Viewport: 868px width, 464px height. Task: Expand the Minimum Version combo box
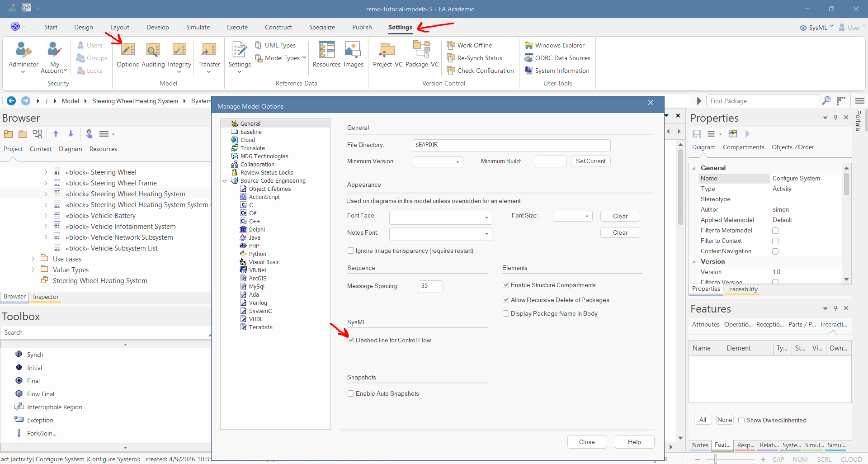[458, 162]
